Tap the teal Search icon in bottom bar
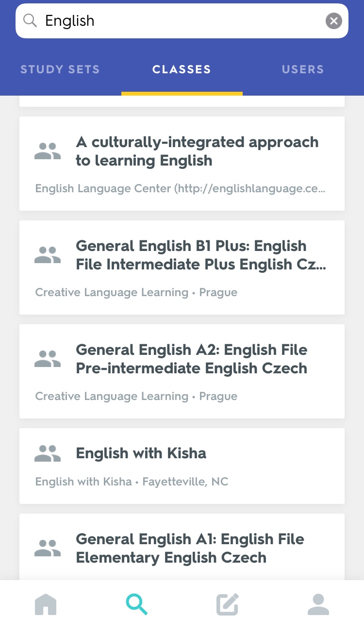364x617 pixels. tap(136, 604)
